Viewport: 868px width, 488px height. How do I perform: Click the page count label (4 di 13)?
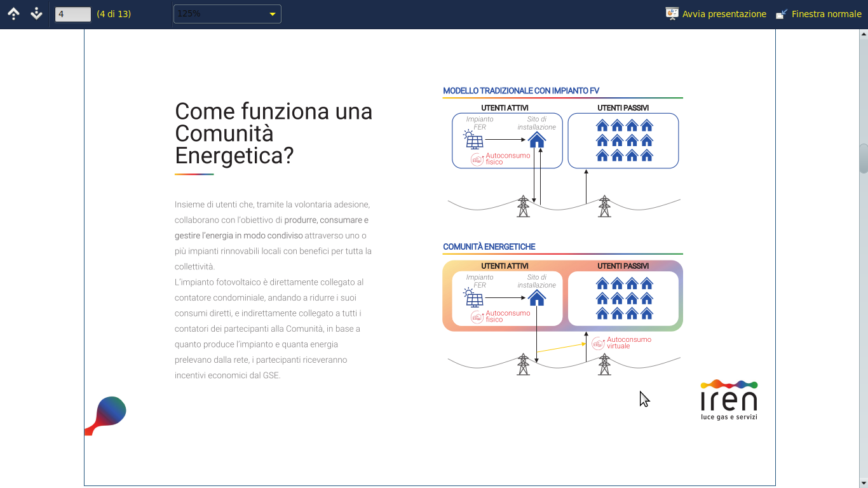click(114, 14)
